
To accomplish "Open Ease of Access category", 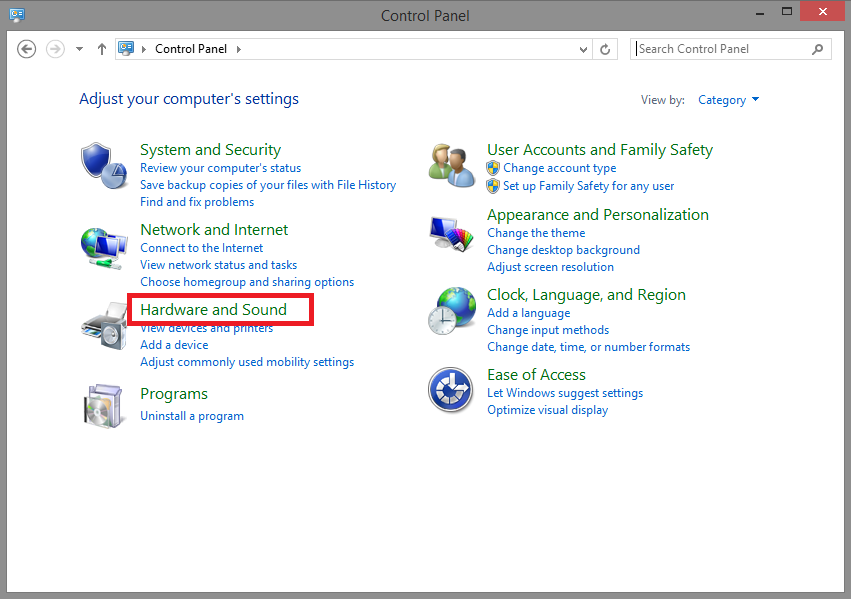I will coord(536,375).
